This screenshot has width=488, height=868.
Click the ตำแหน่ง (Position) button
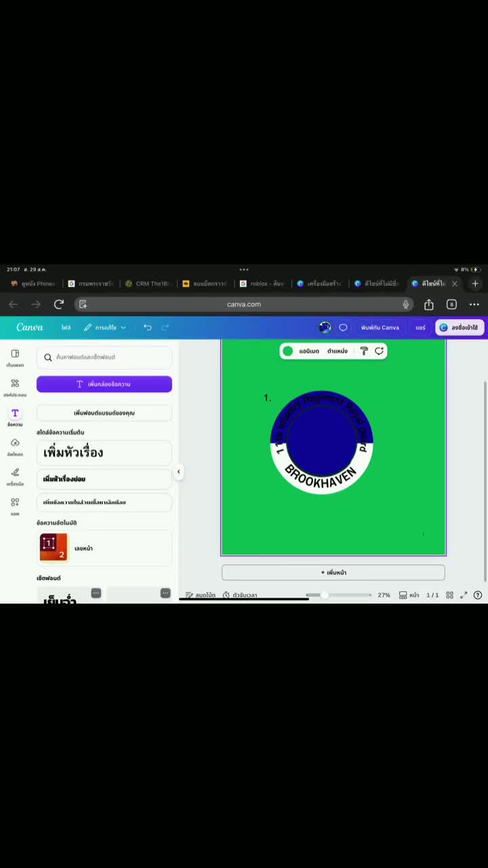[338, 351]
